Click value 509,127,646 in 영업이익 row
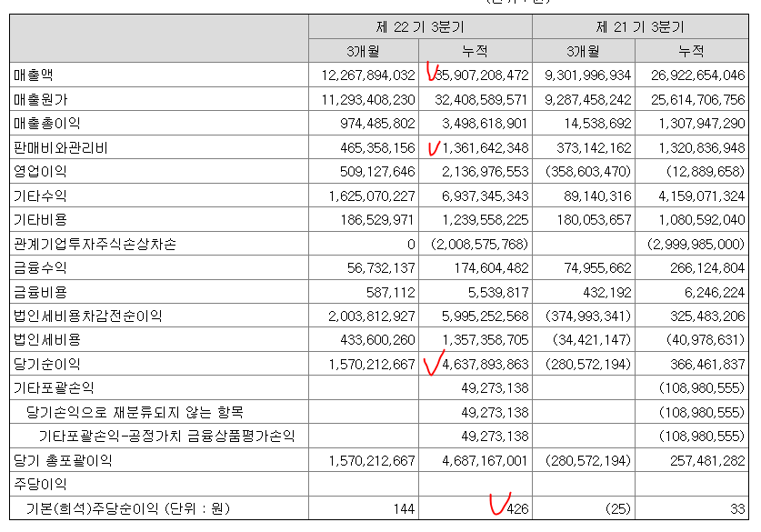 click(x=377, y=171)
